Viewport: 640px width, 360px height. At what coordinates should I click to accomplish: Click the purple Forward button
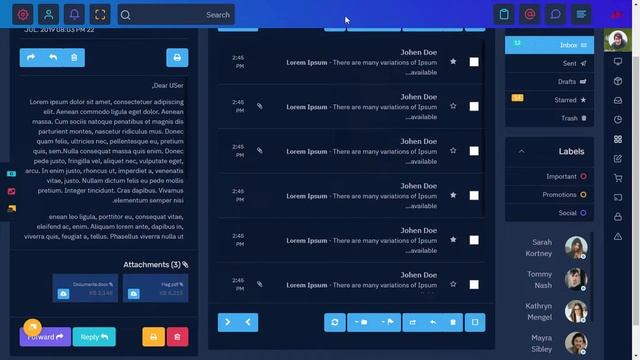pos(45,337)
